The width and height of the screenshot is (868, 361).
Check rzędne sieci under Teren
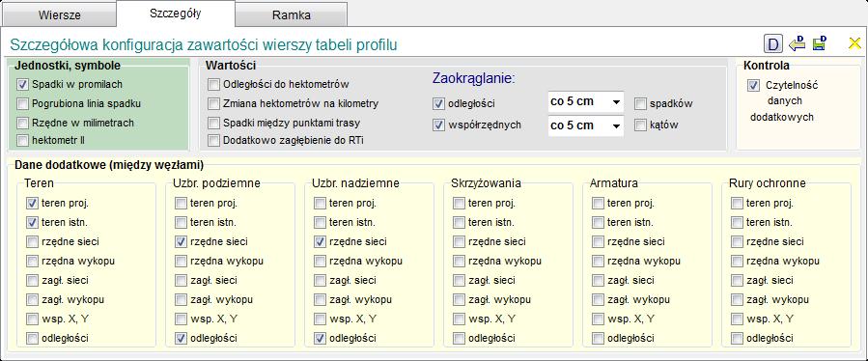pyautogui.click(x=32, y=242)
